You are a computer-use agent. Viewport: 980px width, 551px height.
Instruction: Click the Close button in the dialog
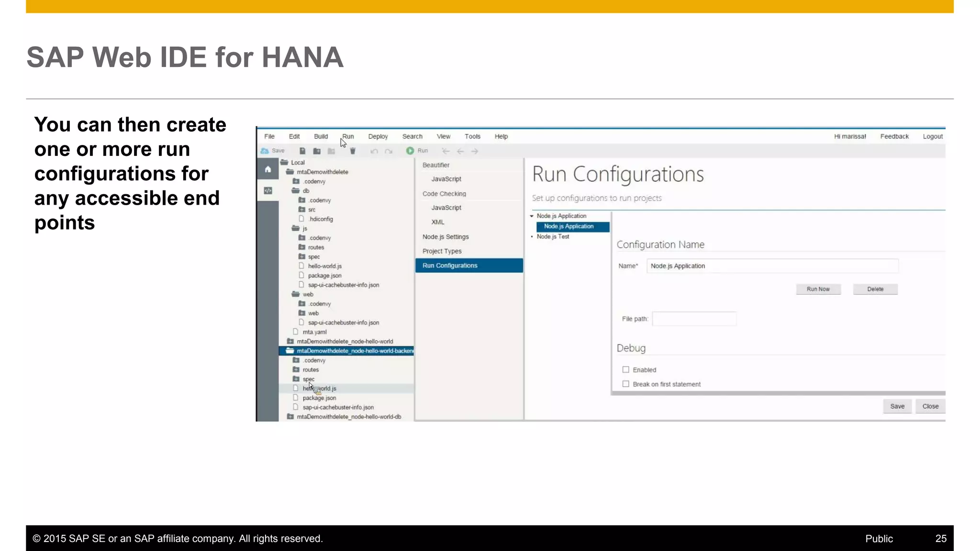tap(930, 406)
